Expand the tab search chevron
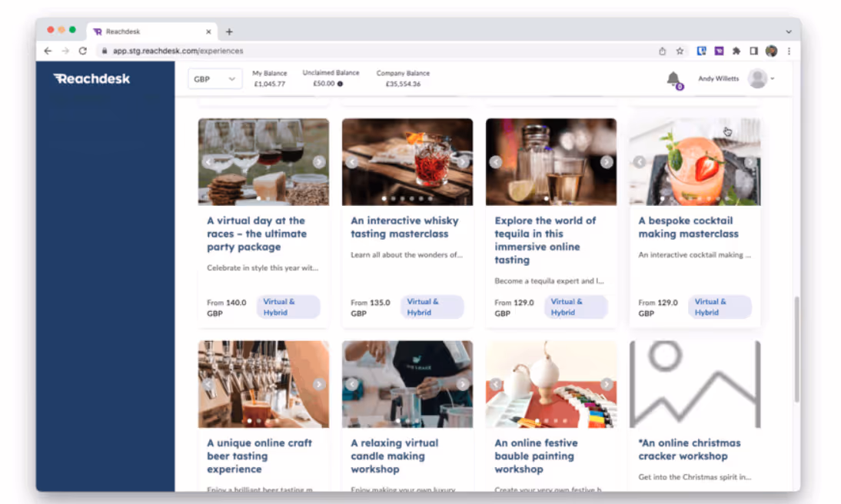841x504 pixels. tap(789, 31)
